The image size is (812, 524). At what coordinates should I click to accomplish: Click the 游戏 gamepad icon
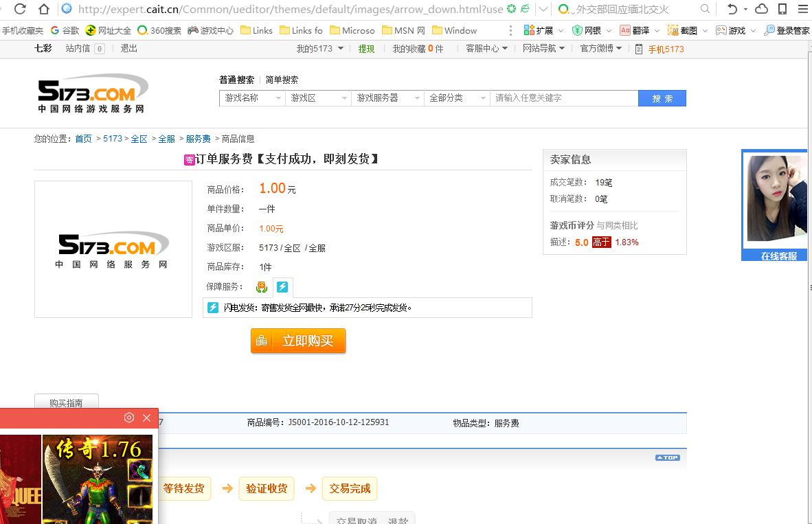coord(722,30)
